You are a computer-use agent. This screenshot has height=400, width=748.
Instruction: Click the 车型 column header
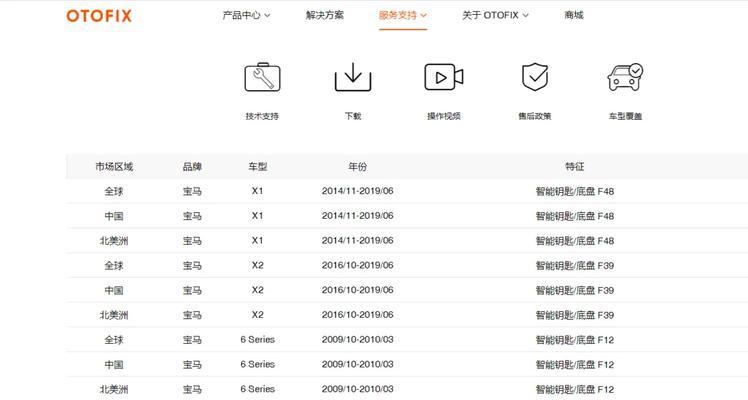(x=258, y=166)
